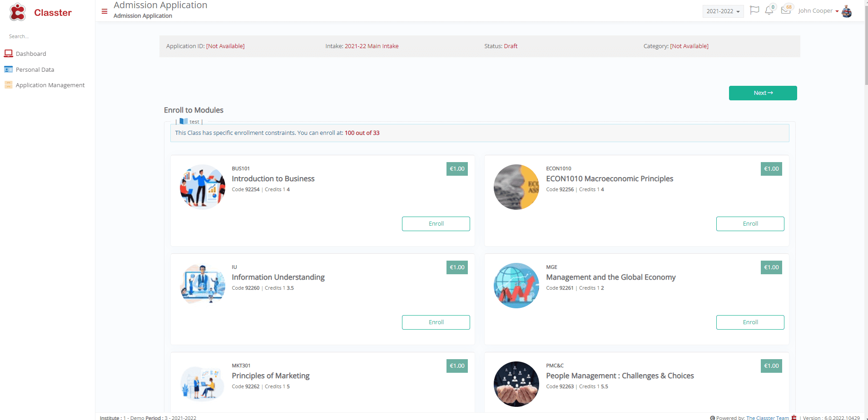Open the flag notifications icon
The image size is (868, 420).
(x=754, y=10)
